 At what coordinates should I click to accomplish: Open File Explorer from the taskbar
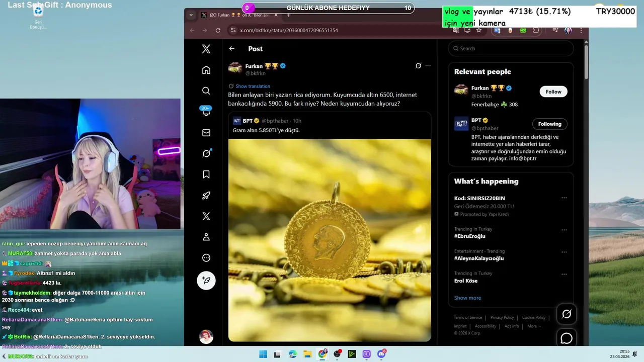pyautogui.click(x=307, y=354)
